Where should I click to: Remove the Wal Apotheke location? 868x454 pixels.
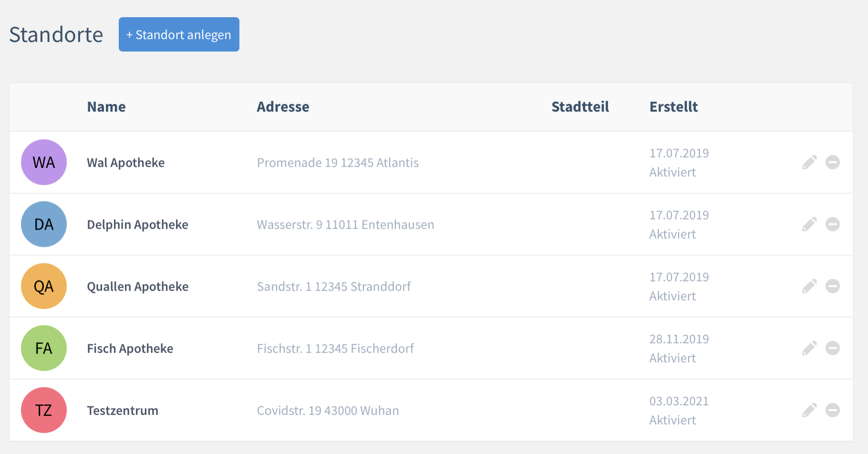tap(833, 162)
